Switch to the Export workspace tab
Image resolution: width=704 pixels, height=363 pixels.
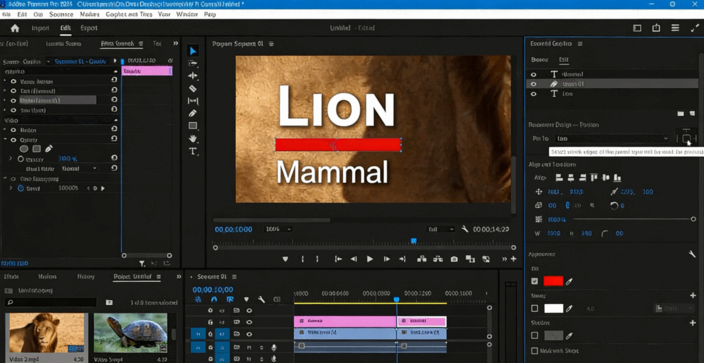pos(88,28)
